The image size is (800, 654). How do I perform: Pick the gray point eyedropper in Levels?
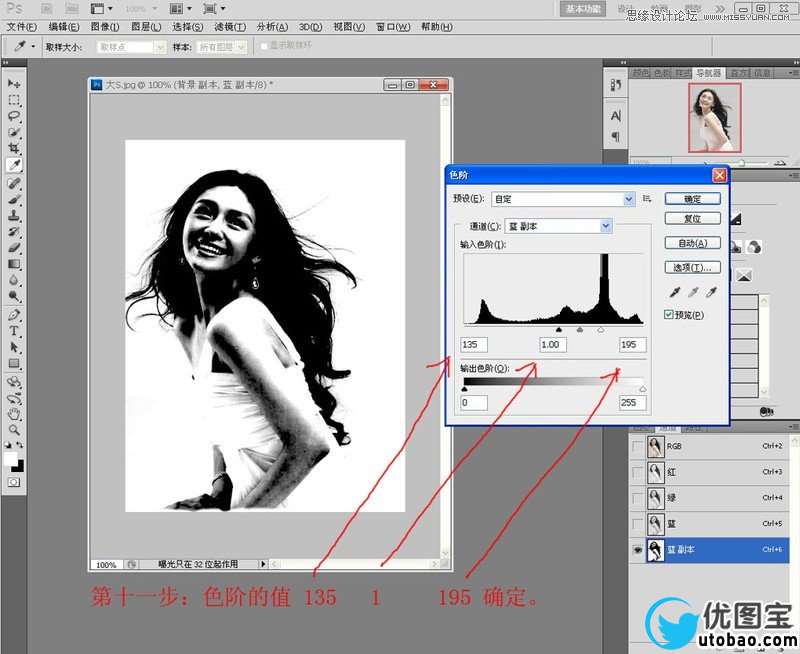(x=693, y=292)
